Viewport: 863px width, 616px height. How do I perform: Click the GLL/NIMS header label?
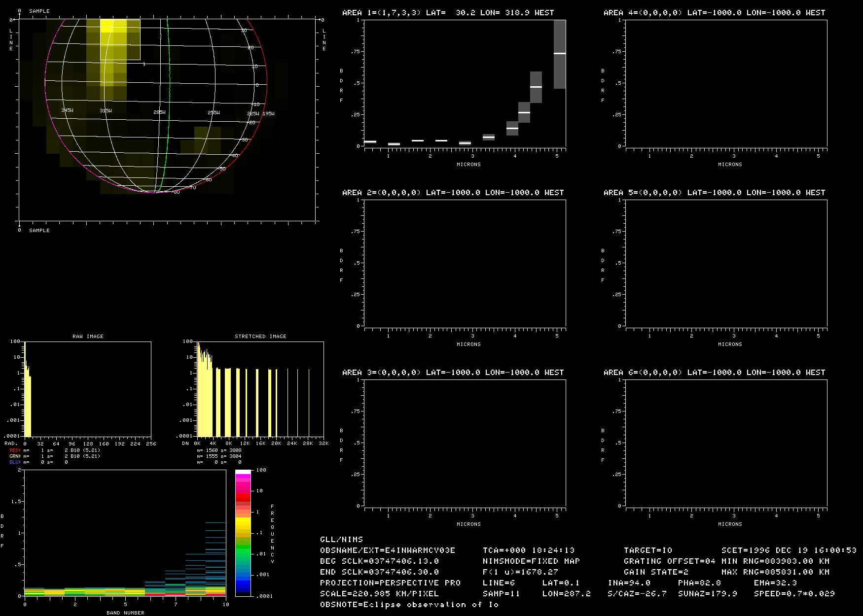(x=341, y=539)
